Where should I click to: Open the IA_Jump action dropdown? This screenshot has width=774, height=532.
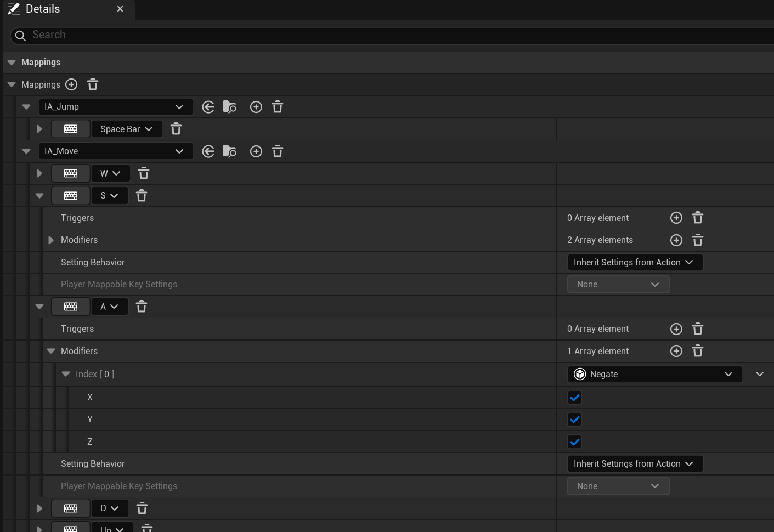click(116, 107)
